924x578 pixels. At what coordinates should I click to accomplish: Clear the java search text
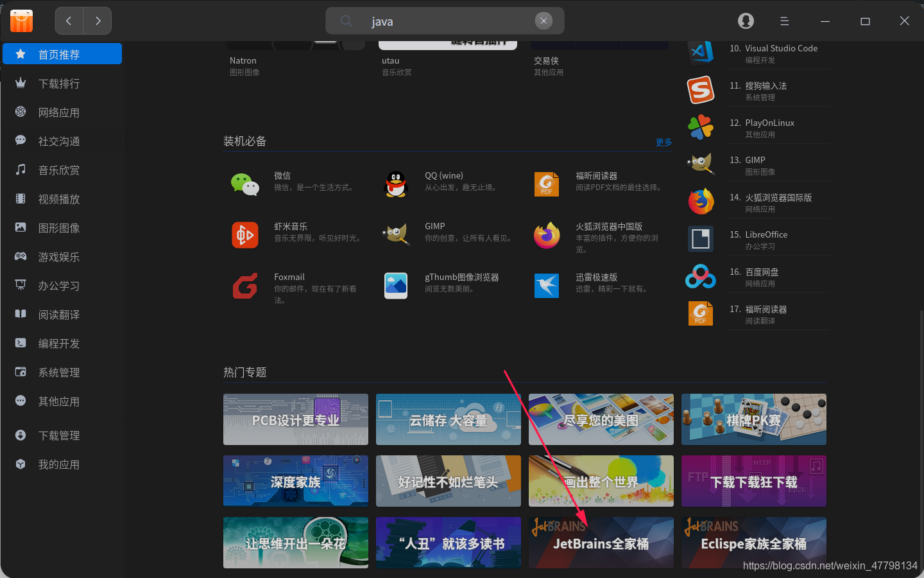[543, 21]
